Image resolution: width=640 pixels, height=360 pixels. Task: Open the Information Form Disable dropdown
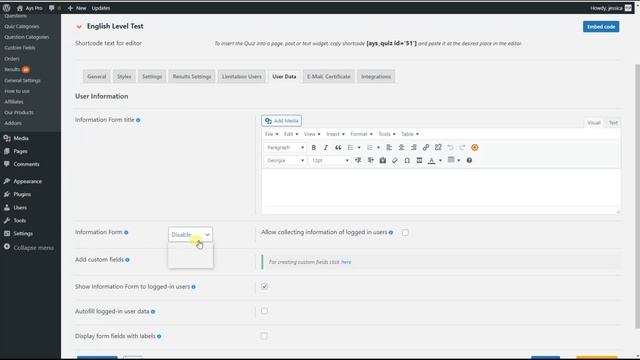pyautogui.click(x=190, y=235)
